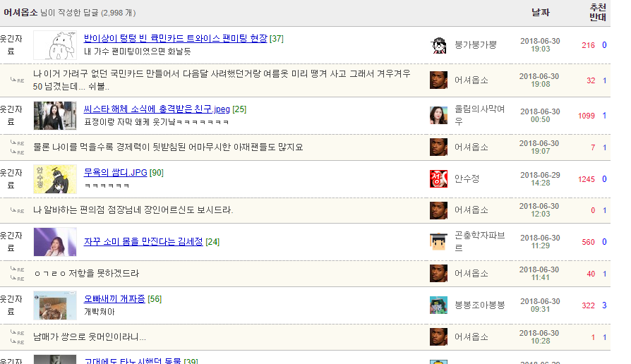Click comment text 나 알바하는 편의점 점장님네
This screenshot has height=364, width=631.
pos(133,210)
